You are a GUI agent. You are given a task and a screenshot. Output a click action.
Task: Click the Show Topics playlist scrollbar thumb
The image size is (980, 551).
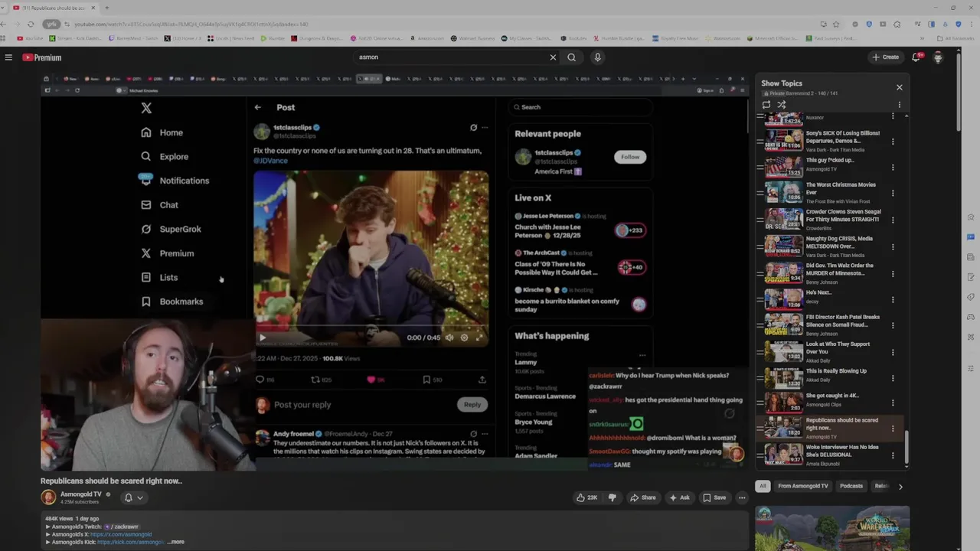[x=906, y=448]
